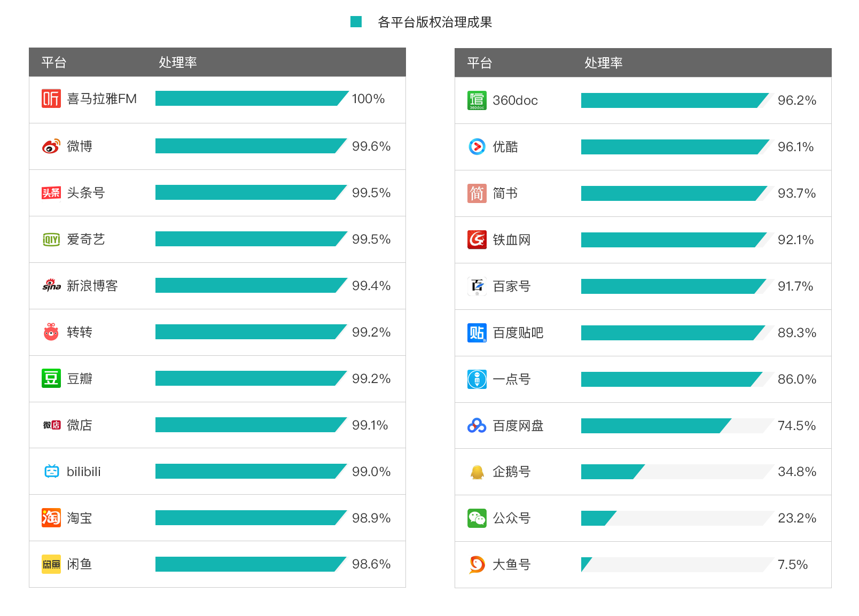Click the WeChat 公众号 icon
The height and width of the screenshot is (616, 859).
(477, 518)
